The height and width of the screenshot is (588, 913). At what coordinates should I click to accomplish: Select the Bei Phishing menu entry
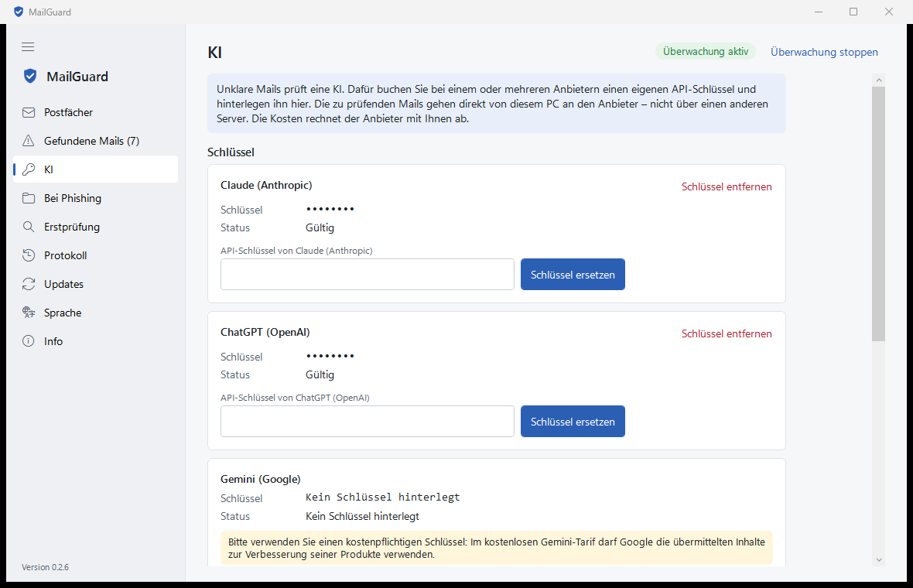95,198
